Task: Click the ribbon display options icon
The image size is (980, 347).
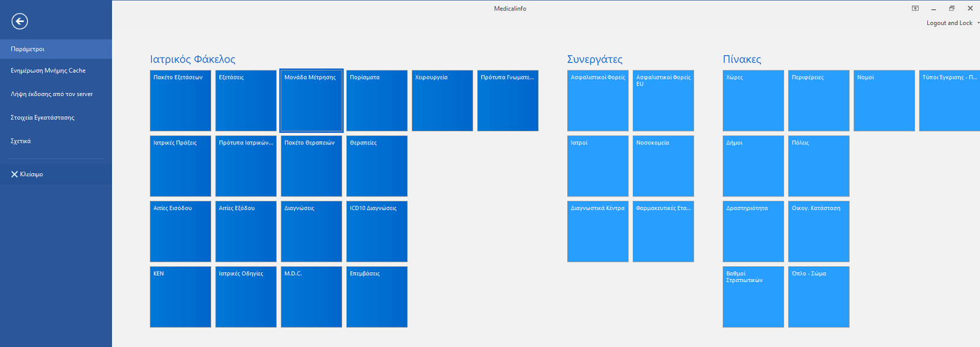Action: coord(915,9)
